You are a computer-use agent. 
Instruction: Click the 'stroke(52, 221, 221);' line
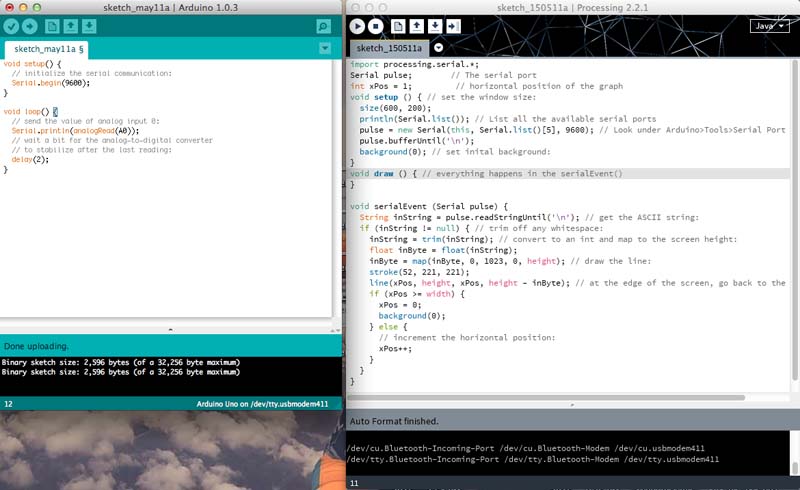(x=419, y=272)
